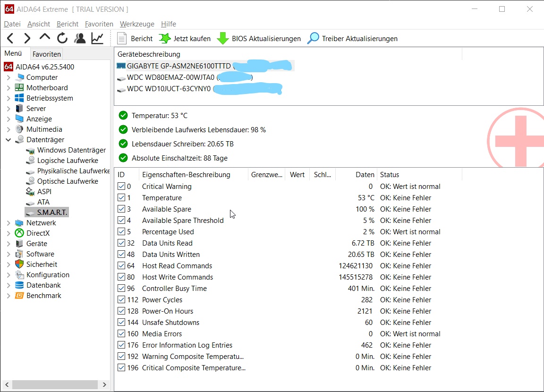The image size is (544, 392).
Task: Click the Multimedia speaker icon
Action: click(19, 129)
